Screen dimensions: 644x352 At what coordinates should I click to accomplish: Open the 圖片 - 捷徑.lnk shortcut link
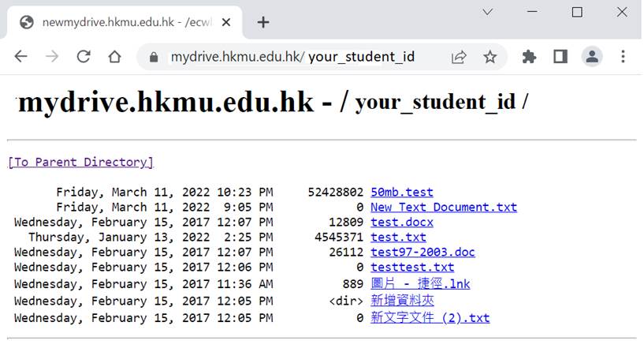pos(420,284)
